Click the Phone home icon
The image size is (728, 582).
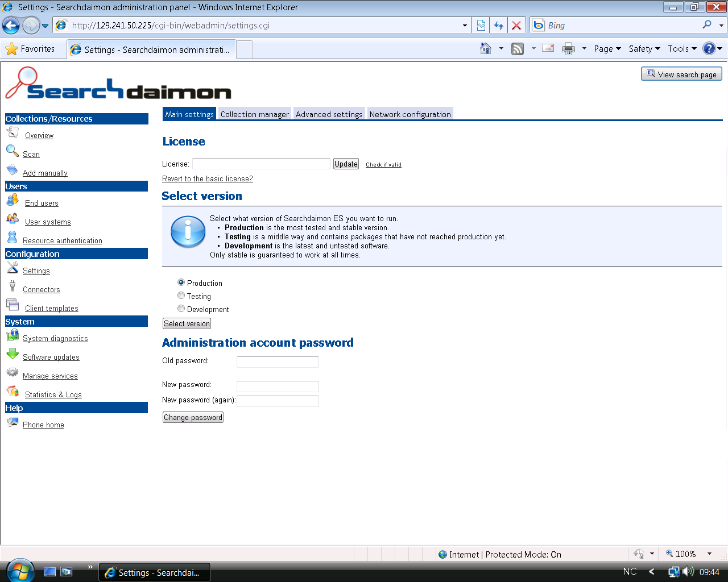click(13, 422)
